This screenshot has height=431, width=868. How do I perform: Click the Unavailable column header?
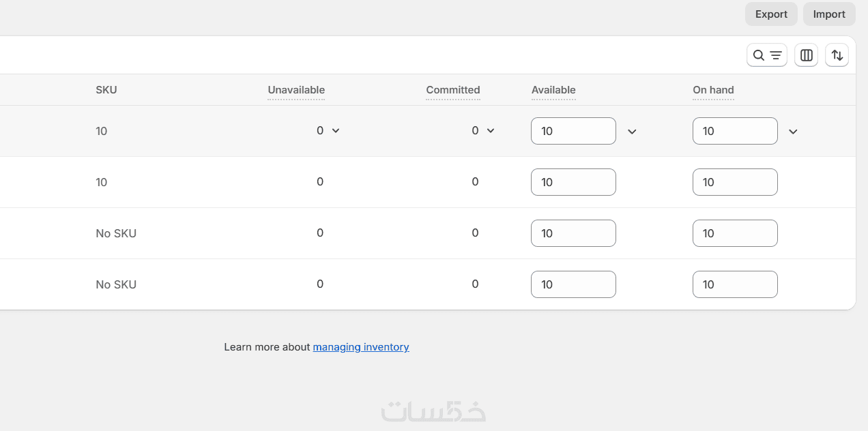click(296, 90)
